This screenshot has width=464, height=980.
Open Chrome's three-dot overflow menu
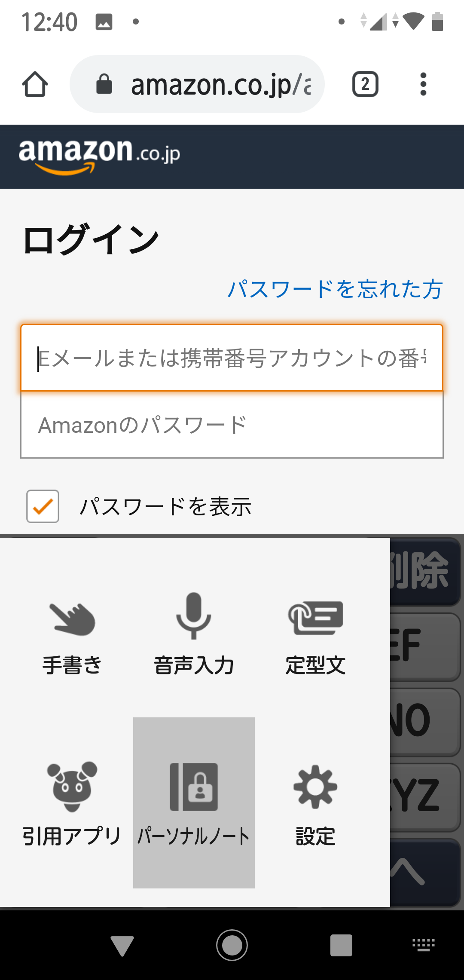pos(423,84)
